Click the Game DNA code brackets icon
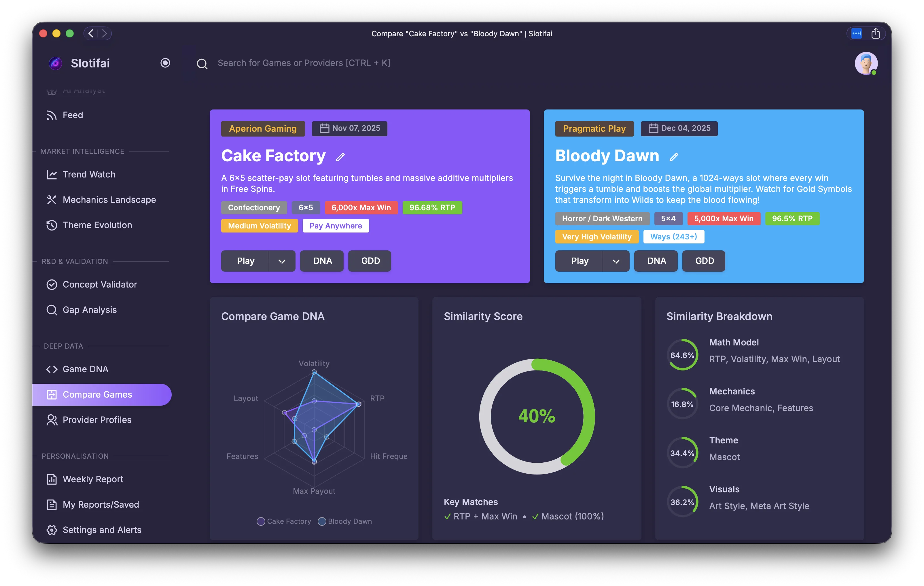 52,369
